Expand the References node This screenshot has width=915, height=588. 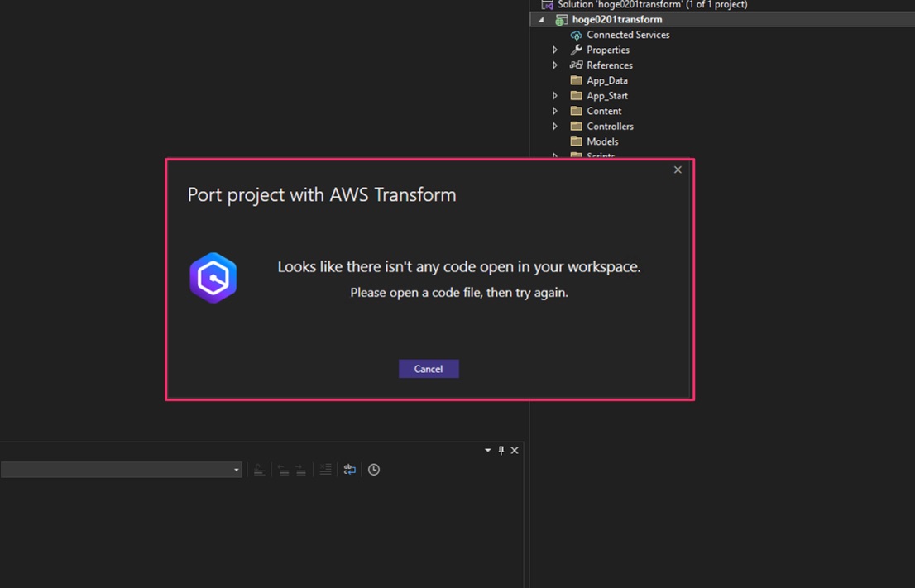(x=555, y=65)
